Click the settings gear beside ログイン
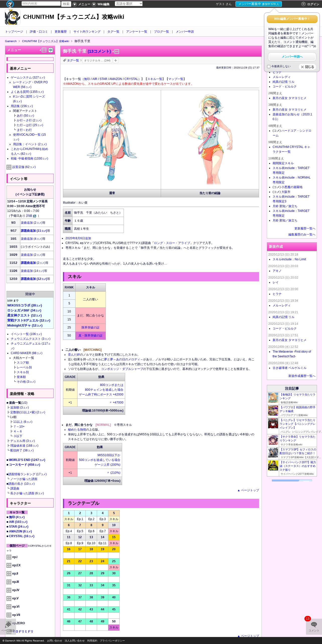The height and width of the screenshot is (644, 322). pos(303,4)
